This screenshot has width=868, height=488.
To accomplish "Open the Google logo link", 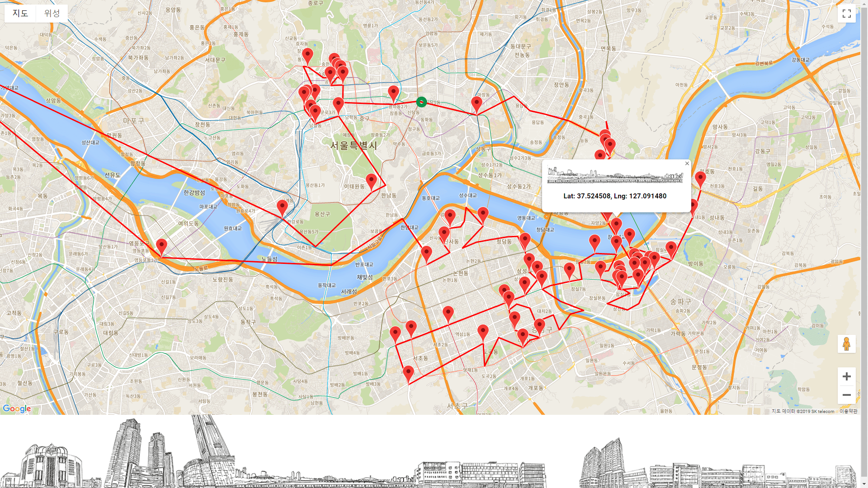I will coord(17,408).
